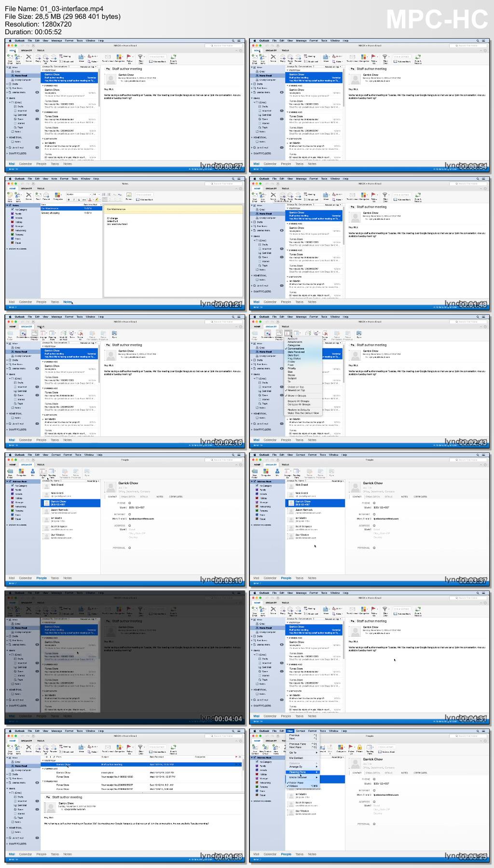This screenshot has height=868, width=494.
Task: Expand SMART FOLDERS in 00:00:27 frame sidebar
Action: pyautogui.click(x=7, y=154)
